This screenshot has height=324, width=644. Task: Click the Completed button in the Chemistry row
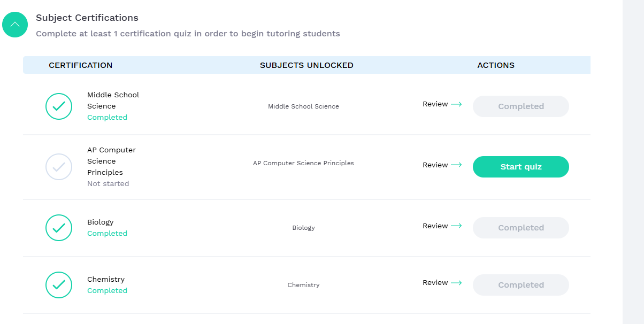click(520, 285)
